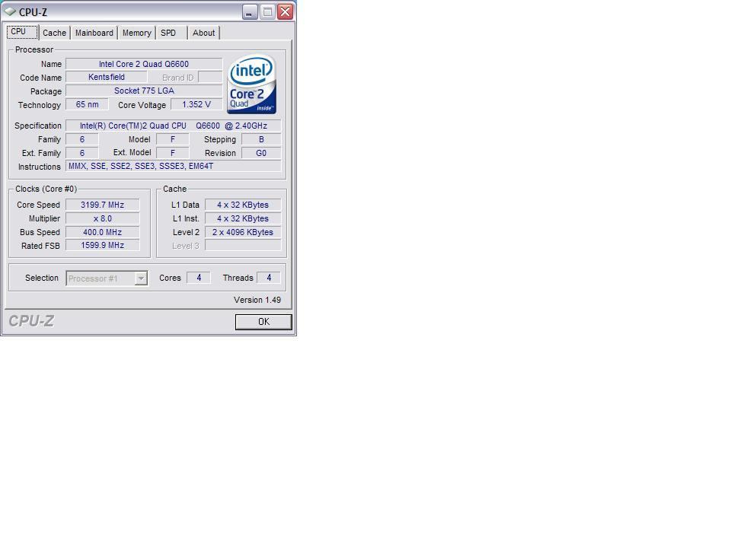Click the OK button
Image resolution: width=750 pixels, height=560 pixels.
point(263,322)
